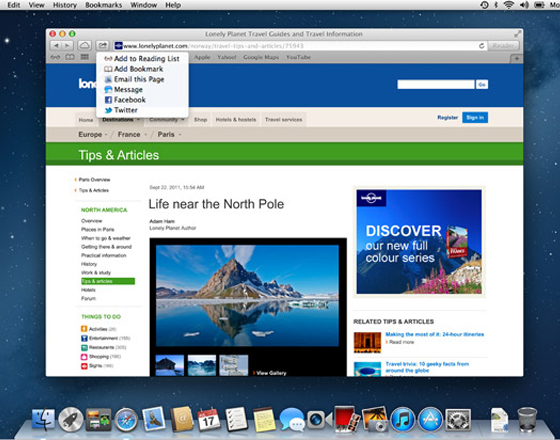Open the Bookmarks menu
560x440 pixels.
coord(104,5)
